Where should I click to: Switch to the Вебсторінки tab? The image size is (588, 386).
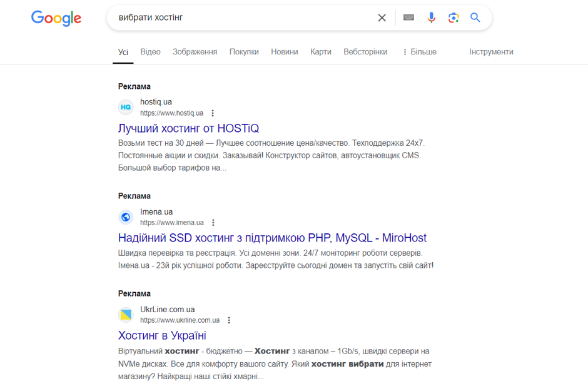(x=366, y=52)
